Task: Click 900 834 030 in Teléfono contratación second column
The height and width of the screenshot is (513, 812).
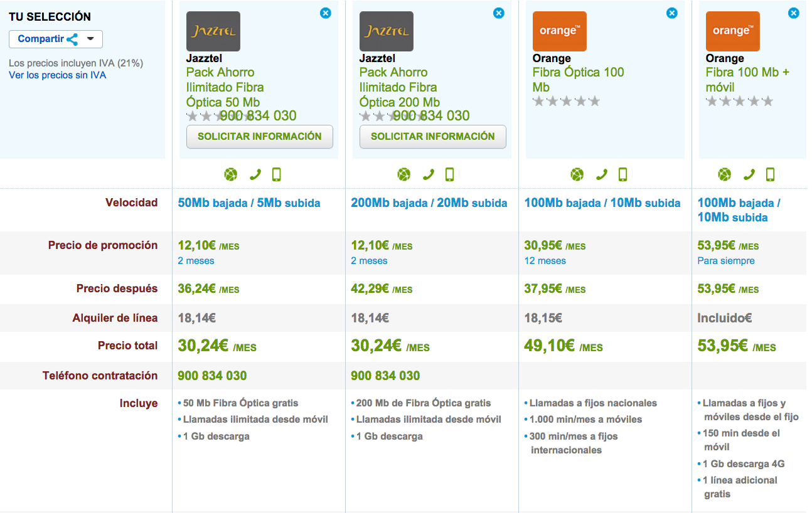Action: point(385,376)
